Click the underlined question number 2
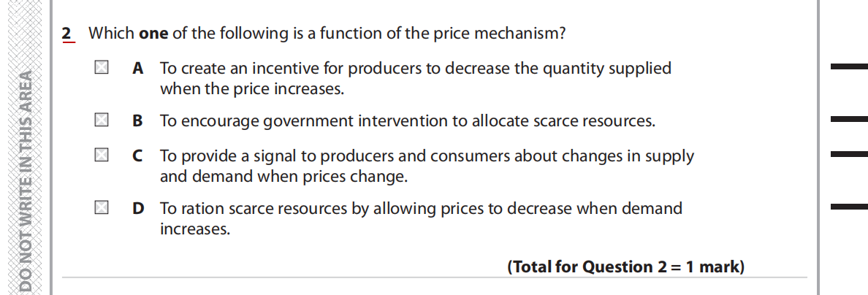 (67, 34)
